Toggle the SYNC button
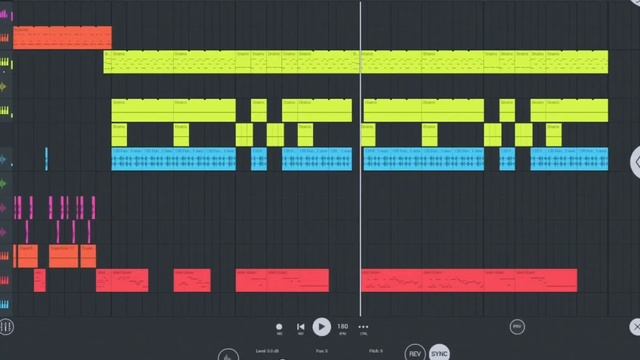640x360 pixels. click(x=439, y=353)
